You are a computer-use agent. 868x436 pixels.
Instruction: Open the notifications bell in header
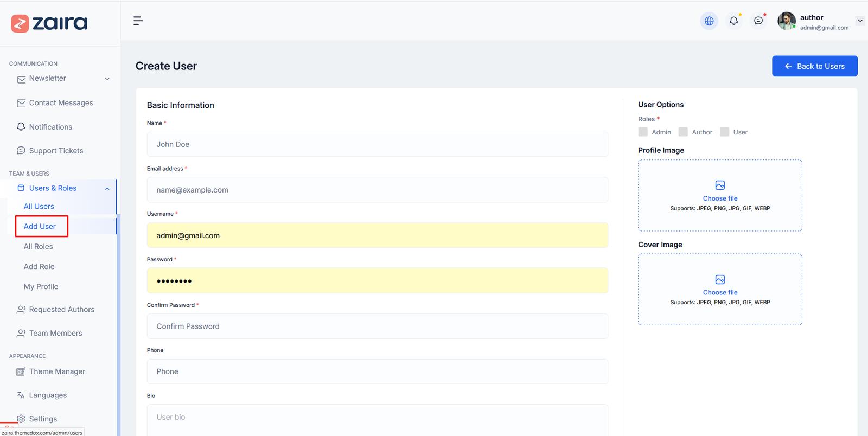[733, 21]
